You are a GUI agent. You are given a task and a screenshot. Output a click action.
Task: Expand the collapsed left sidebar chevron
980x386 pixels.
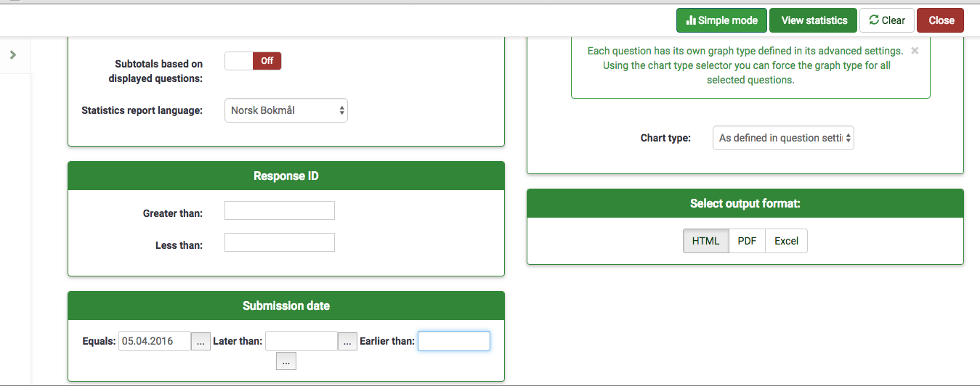click(13, 55)
